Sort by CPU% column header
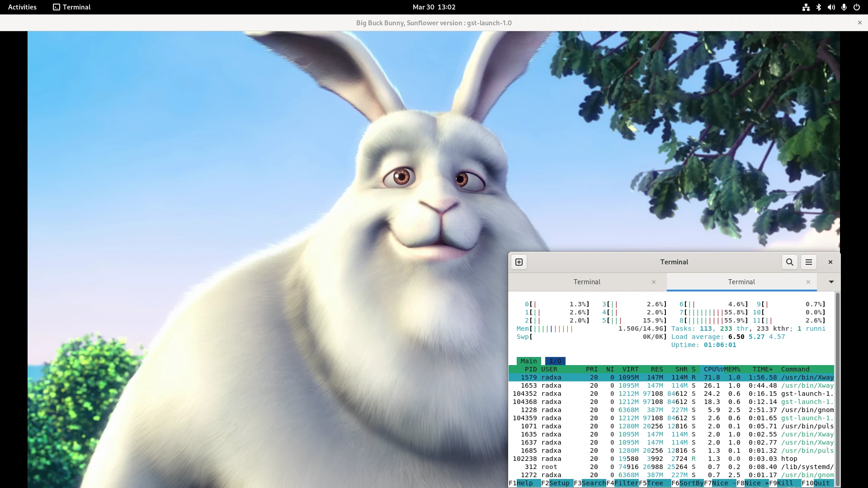This screenshot has height=488, width=868. coord(714,369)
